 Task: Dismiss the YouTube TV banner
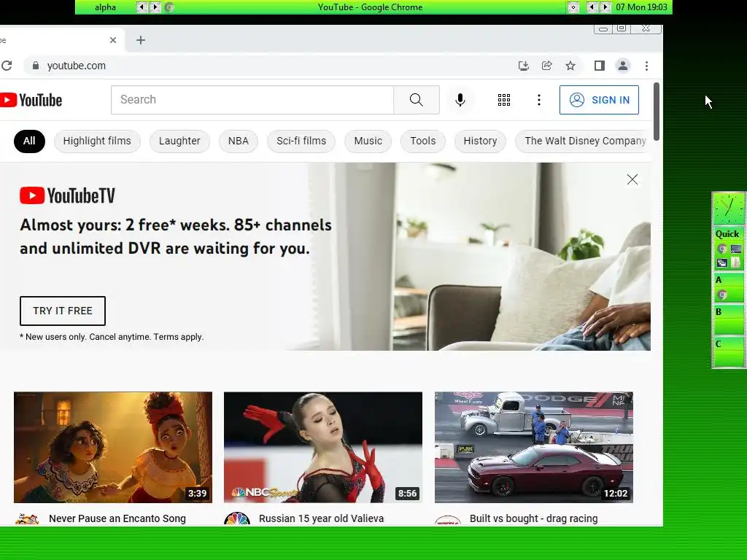point(632,179)
